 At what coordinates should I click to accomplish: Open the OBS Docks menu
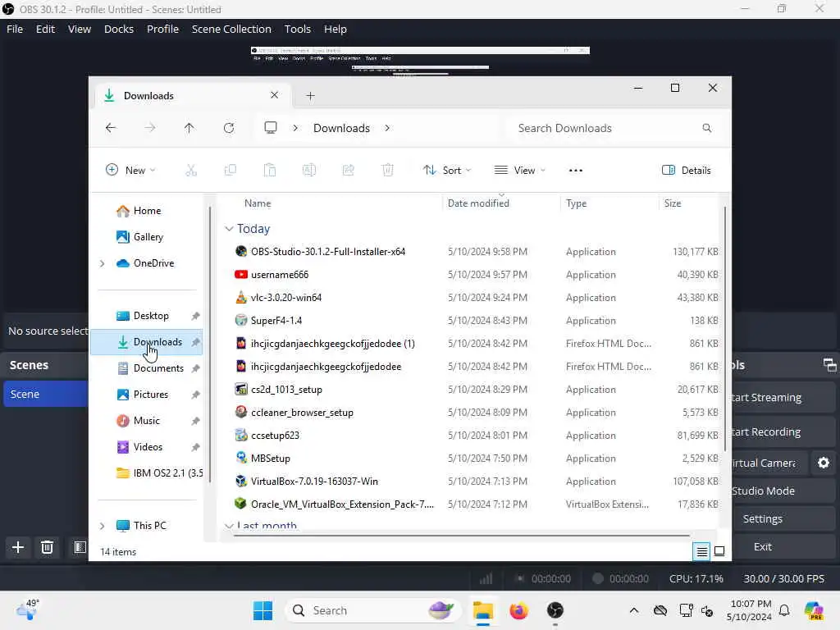(119, 29)
